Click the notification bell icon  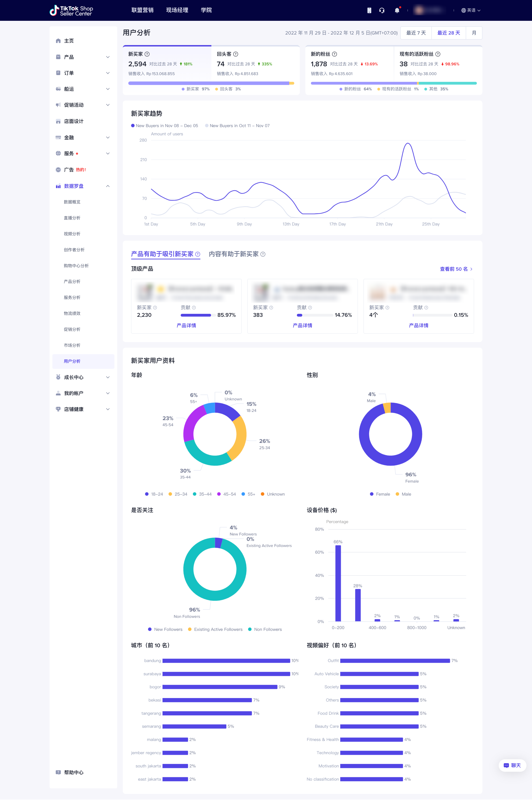tap(397, 11)
